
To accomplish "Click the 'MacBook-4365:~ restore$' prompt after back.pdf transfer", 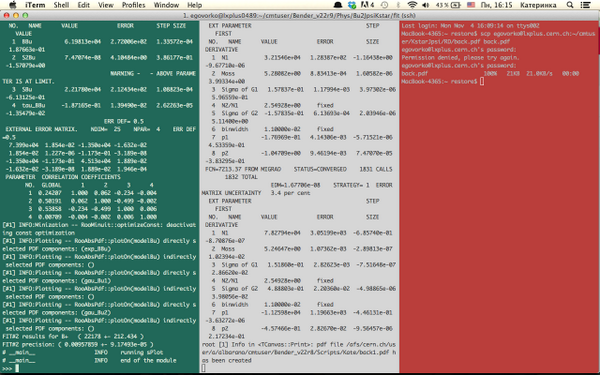I will pyautogui.click(x=439, y=82).
